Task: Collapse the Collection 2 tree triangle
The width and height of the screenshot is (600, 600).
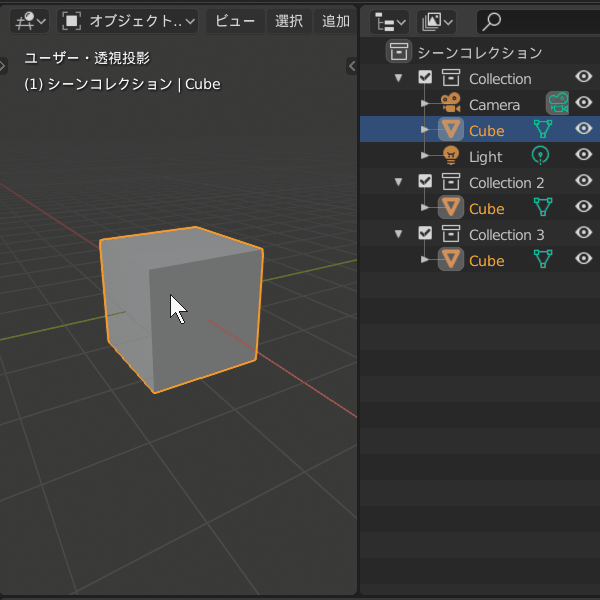Action: pyautogui.click(x=398, y=181)
